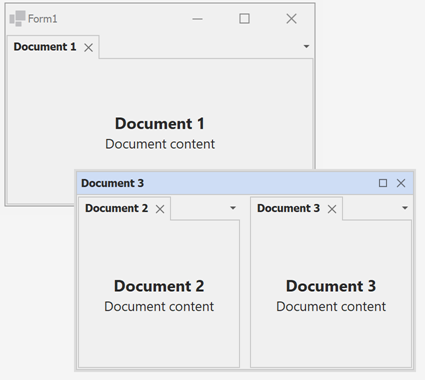Close the Document 1 tab
Viewport: 425px width, 380px height.
[88, 48]
